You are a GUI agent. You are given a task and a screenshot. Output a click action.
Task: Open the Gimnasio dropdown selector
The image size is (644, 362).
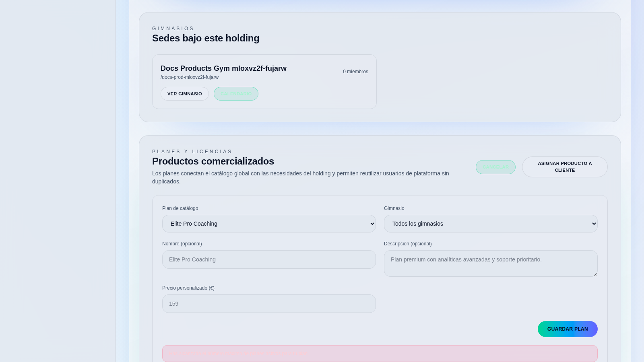point(490,224)
